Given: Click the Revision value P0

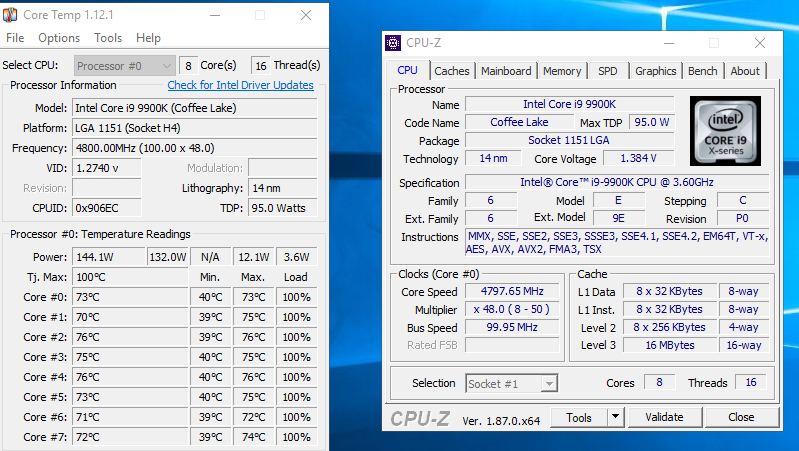Looking at the screenshot, I should [742, 218].
